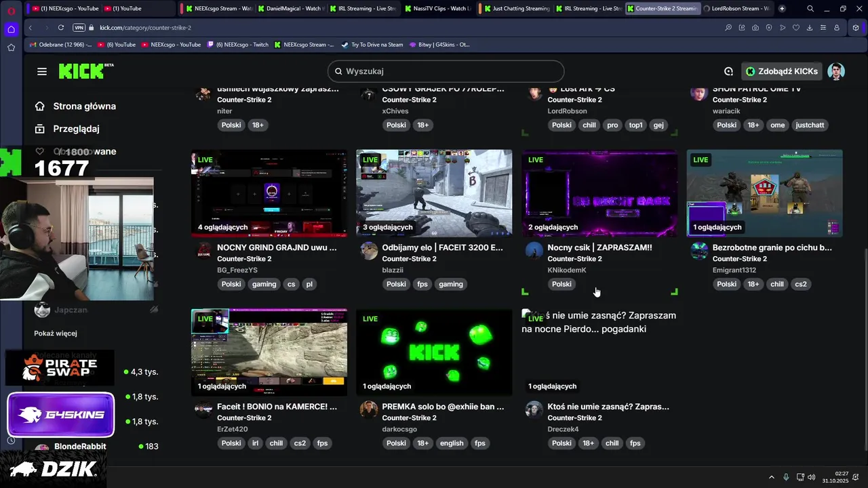Open the blazzii channel avatar

(369, 251)
